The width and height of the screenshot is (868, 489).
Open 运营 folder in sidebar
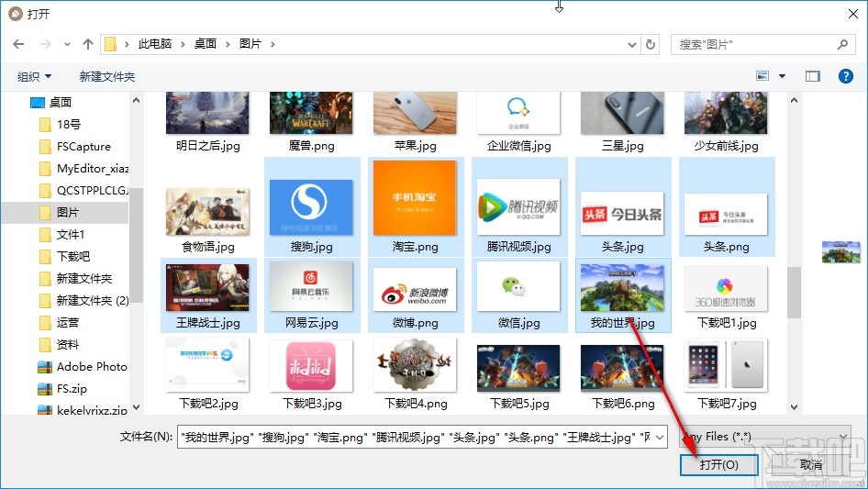[60, 322]
